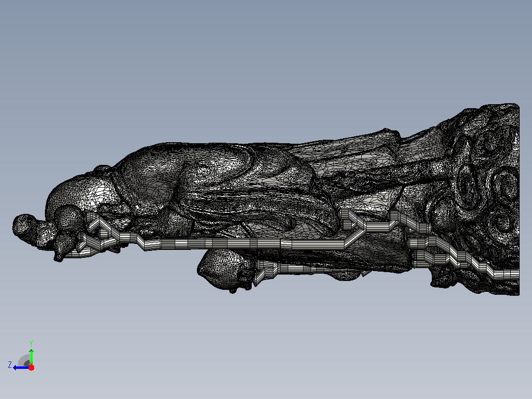532x399 pixels.
Task: Select the meshed 3D model in the viewport
Action: [266, 199]
